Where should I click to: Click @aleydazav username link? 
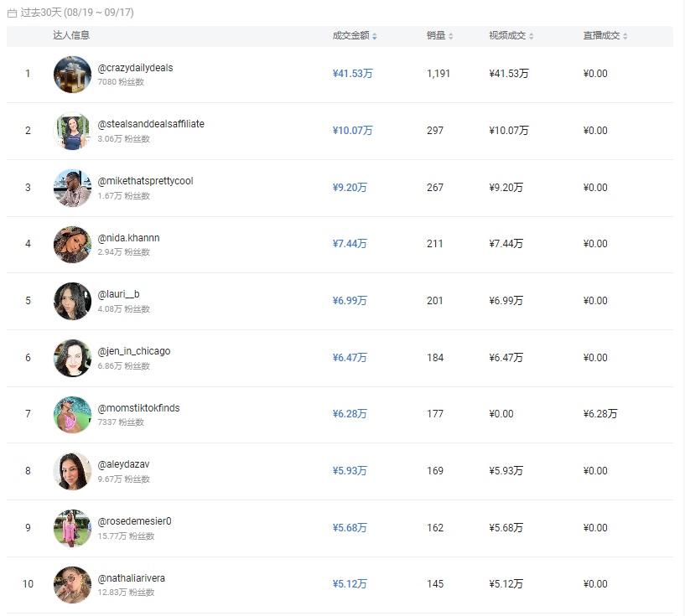[x=124, y=464]
